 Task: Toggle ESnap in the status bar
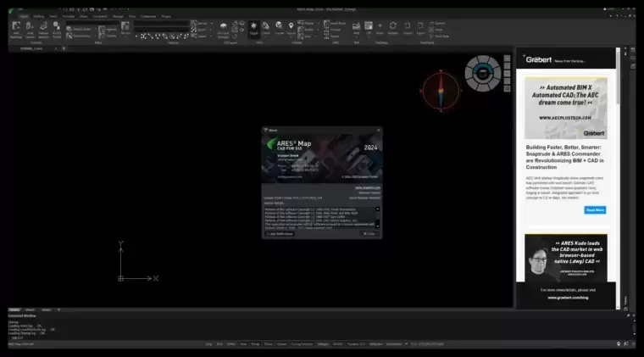[x=255, y=343]
